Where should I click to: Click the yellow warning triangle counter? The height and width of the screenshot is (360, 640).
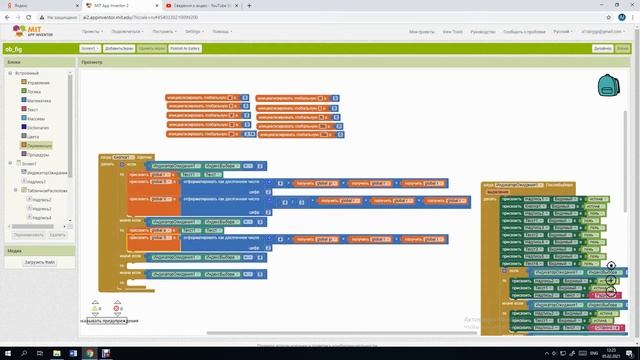[x=95, y=309]
